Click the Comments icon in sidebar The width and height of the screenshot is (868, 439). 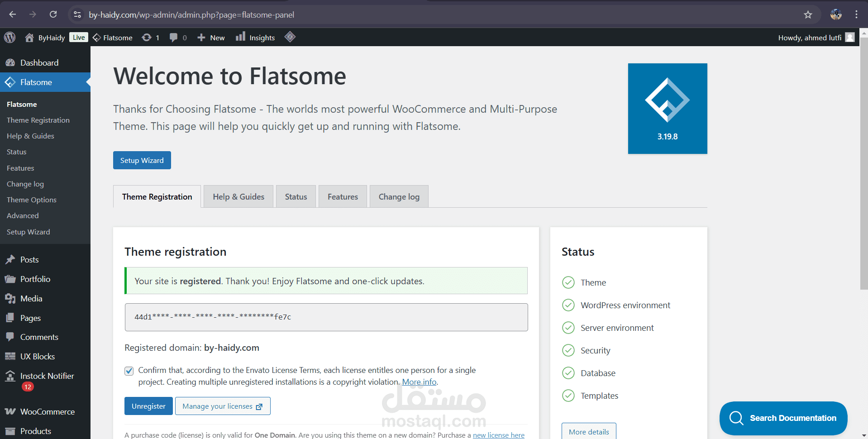(10, 337)
